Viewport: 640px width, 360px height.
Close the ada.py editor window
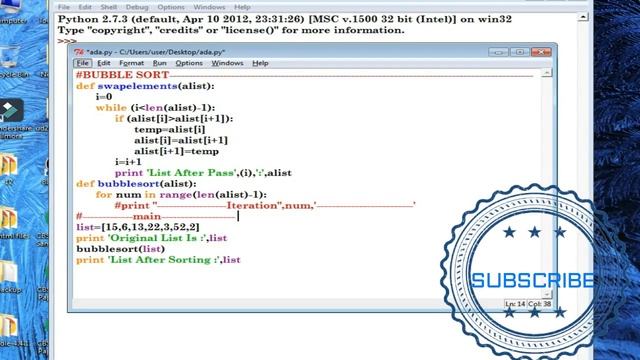pyautogui.click(x=541, y=52)
